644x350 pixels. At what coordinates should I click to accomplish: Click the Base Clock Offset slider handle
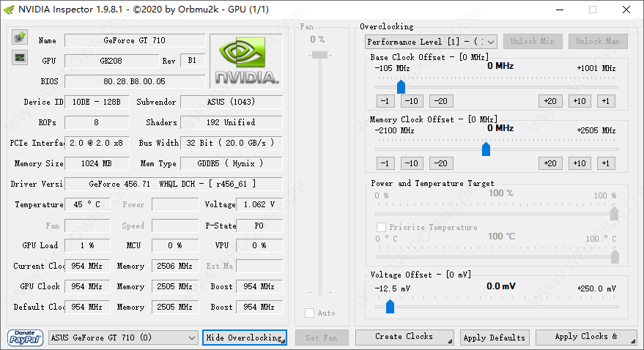pos(401,86)
